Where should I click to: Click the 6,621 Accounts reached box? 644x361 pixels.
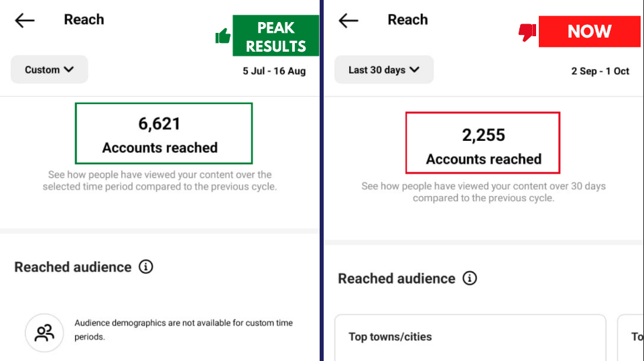164,134
